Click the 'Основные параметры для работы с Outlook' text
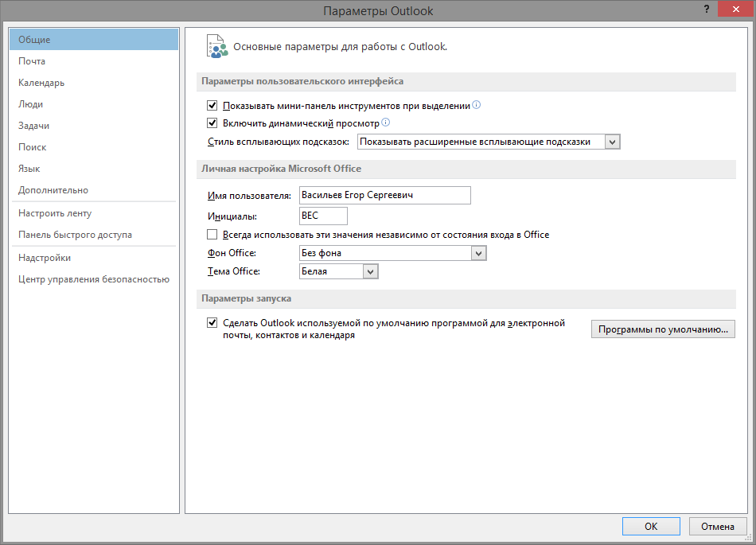 click(x=341, y=47)
